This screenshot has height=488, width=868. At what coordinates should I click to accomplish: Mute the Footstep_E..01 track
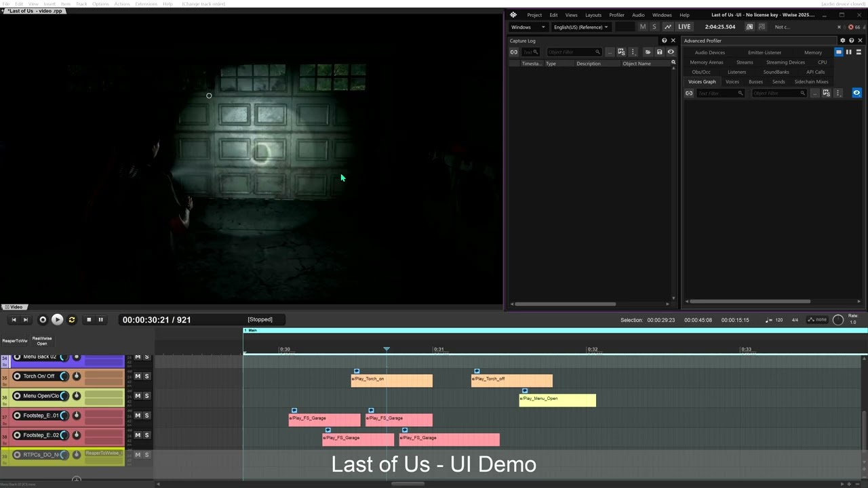(138, 415)
